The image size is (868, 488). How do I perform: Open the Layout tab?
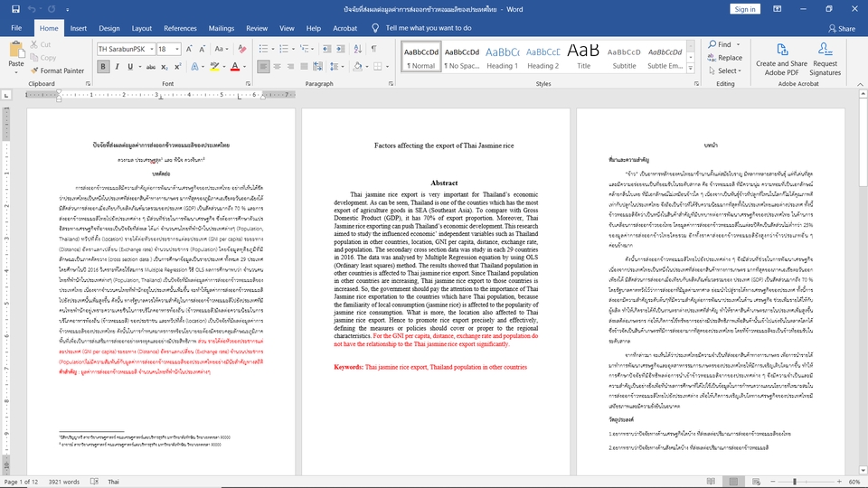tap(142, 28)
